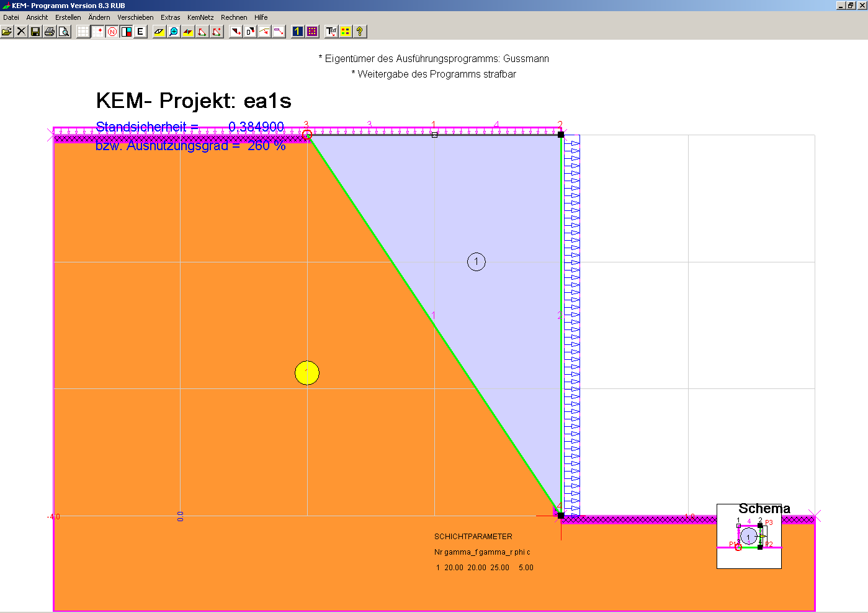Open the Ändern menu
The image size is (868, 613).
click(99, 17)
